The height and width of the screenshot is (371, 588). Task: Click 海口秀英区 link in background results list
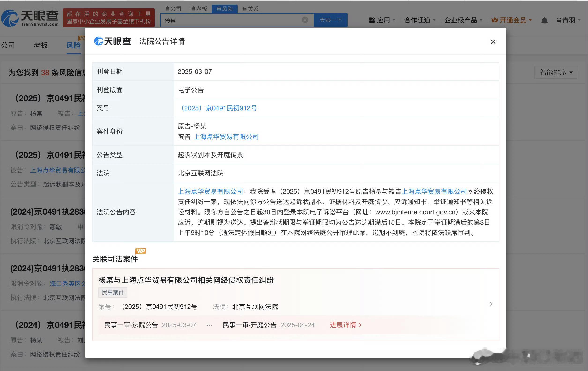[67, 283]
